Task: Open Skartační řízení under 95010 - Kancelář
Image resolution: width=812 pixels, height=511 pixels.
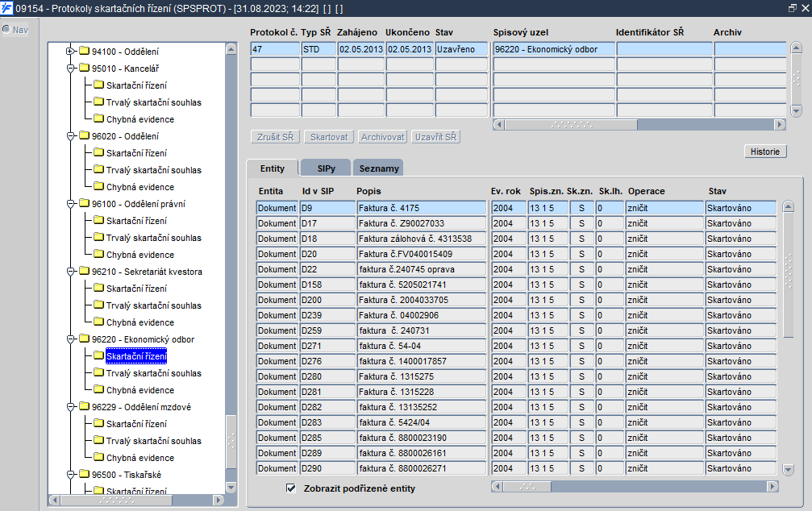Action: (x=137, y=85)
